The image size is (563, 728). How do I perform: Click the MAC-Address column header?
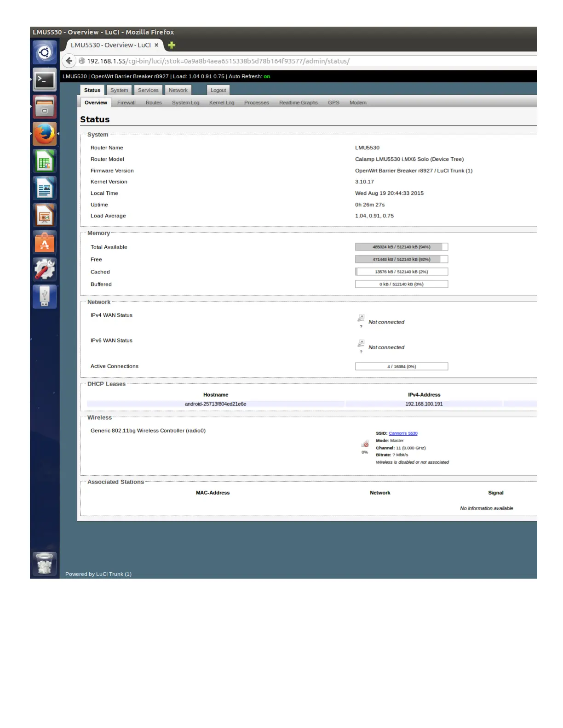[213, 493]
